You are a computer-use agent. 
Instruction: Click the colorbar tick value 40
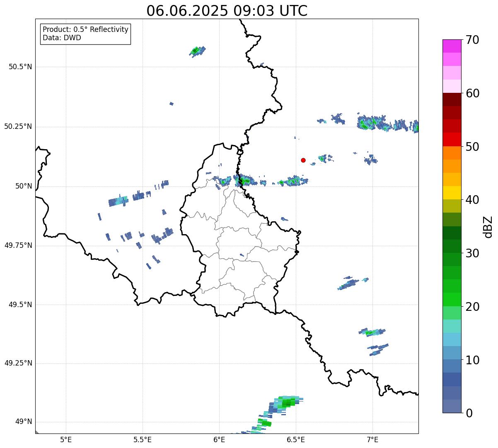click(x=472, y=200)
